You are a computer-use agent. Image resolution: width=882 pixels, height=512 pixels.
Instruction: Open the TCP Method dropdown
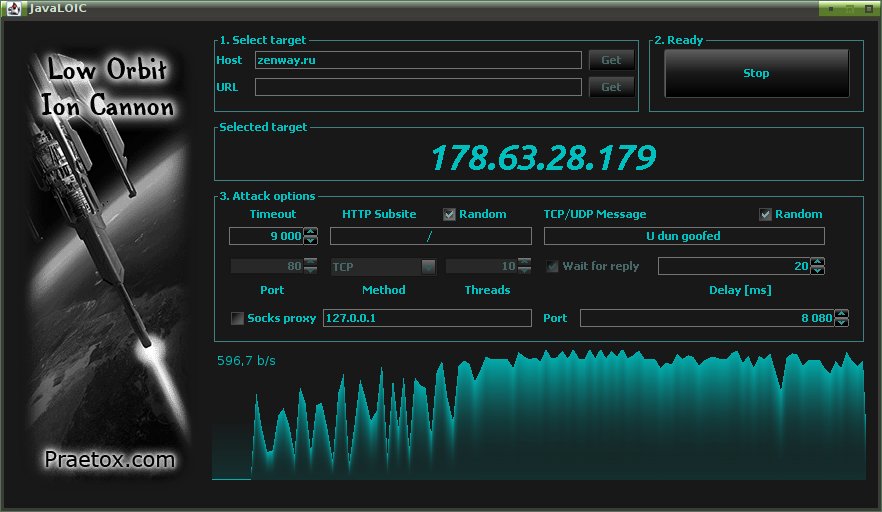point(384,266)
